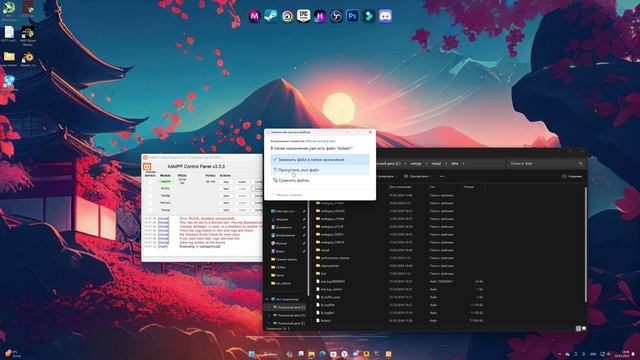The height and width of the screenshot is (360, 640).
Task: Switch Explorer to details list view
Action: (x=578, y=328)
